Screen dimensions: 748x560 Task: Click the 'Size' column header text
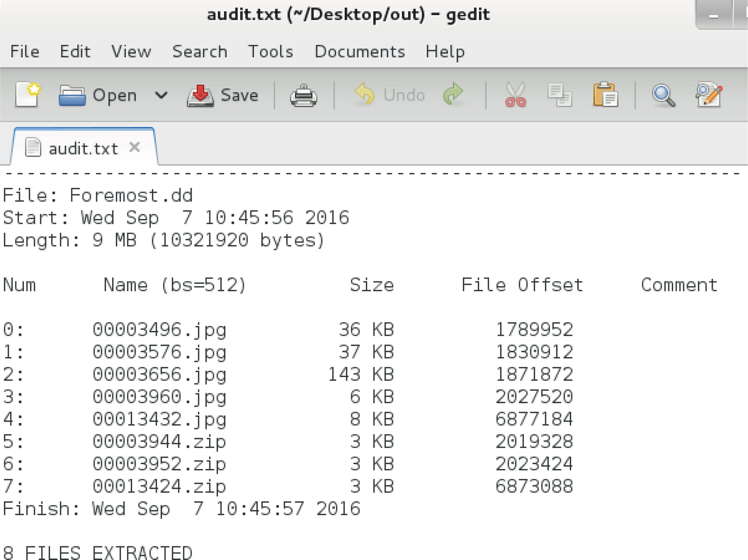(x=372, y=285)
